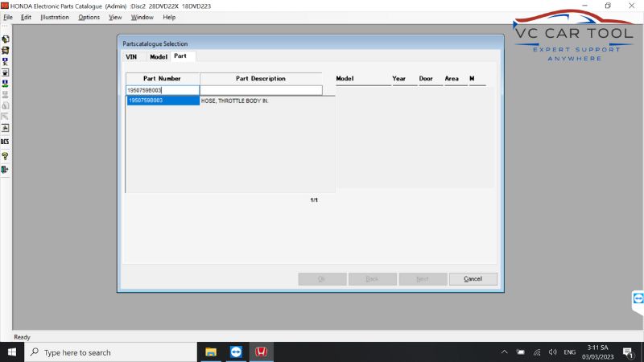Click the exit door icon in the left toolbar
The image size is (644, 362).
(x=6, y=169)
